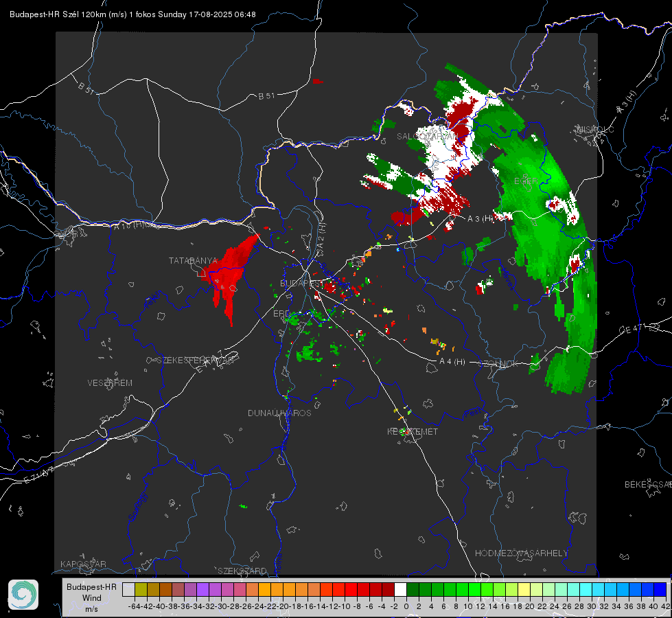
Task: Click the 'A 4 (H)' road label
Action: click(452, 362)
